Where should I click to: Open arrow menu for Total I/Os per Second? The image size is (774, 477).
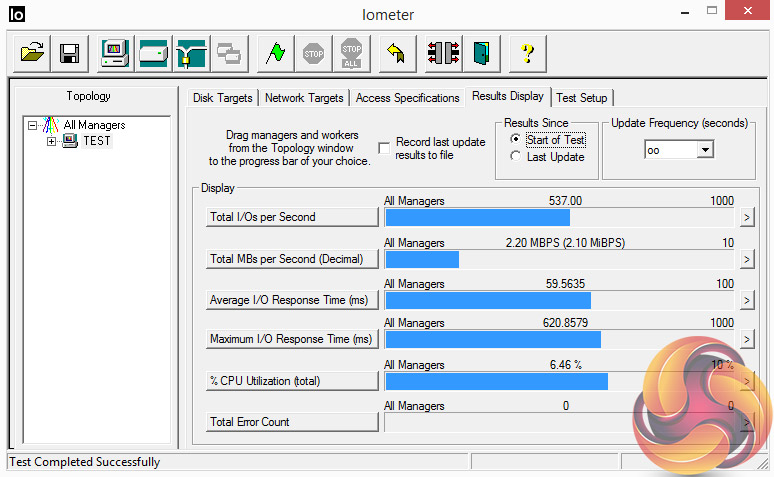click(x=747, y=217)
